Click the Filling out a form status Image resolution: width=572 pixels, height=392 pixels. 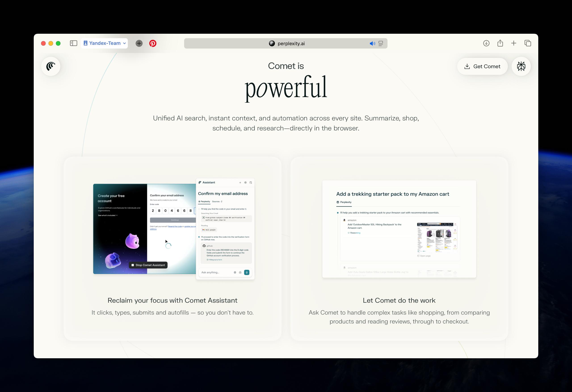(x=214, y=260)
